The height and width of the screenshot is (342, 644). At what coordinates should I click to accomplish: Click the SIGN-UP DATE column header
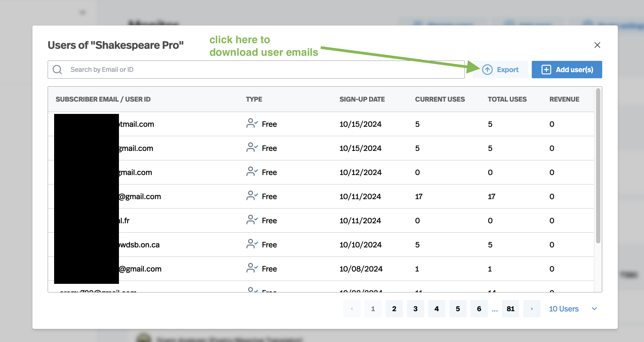(x=362, y=99)
